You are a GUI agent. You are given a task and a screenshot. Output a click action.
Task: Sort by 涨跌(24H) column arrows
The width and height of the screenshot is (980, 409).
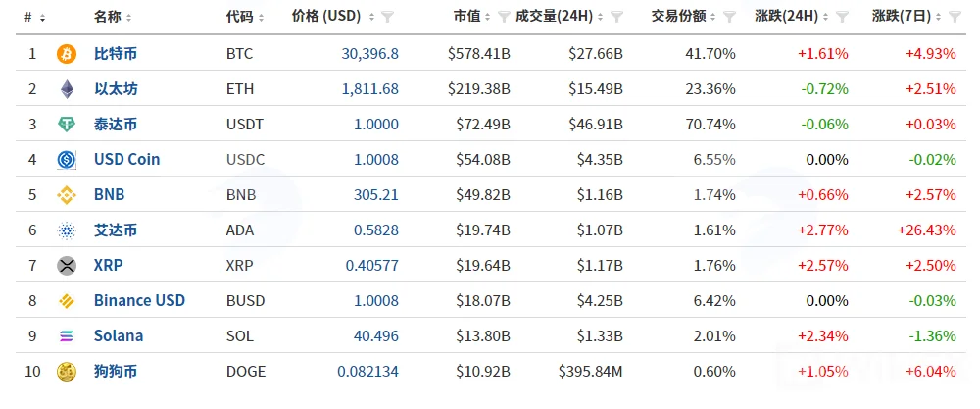826,18
